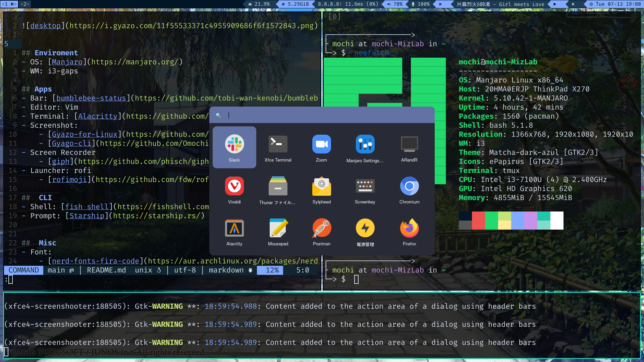644x362 pixels.
Task: Launch Alacritty terminal from launcher
Action: (x=234, y=231)
